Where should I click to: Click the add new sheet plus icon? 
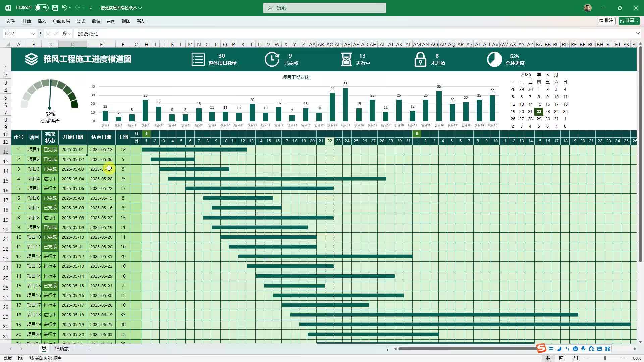(x=89, y=349)
